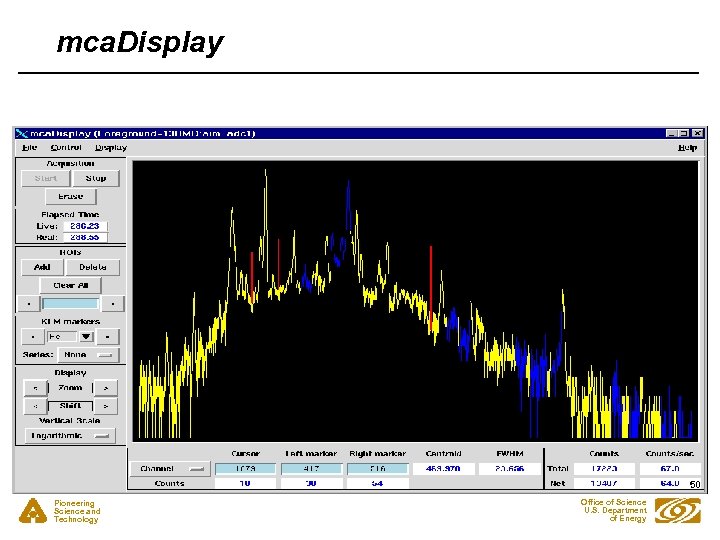This screenshot has height=540, width=720.
Task: Click the ROI label input field
Action: 70,304
